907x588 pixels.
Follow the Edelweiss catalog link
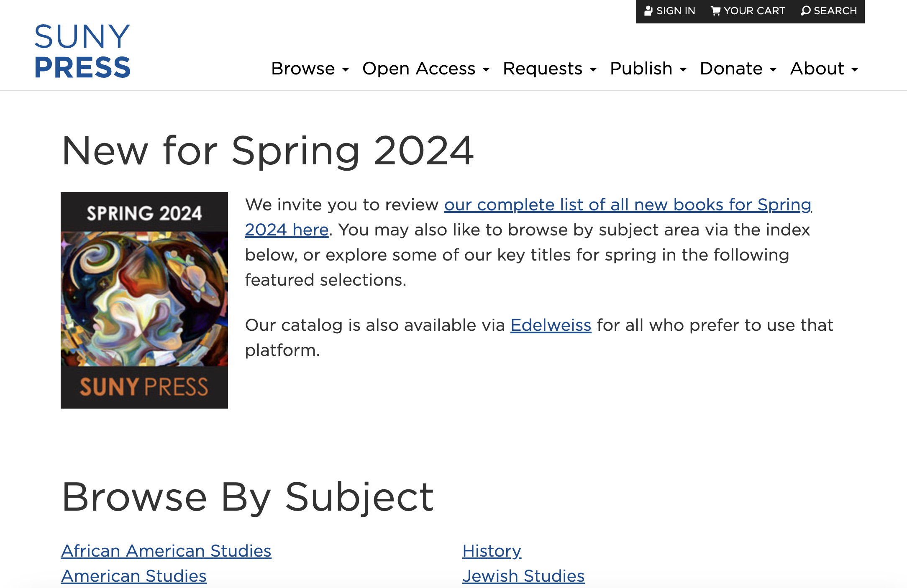pyautogui.click(x=551, y=325)
